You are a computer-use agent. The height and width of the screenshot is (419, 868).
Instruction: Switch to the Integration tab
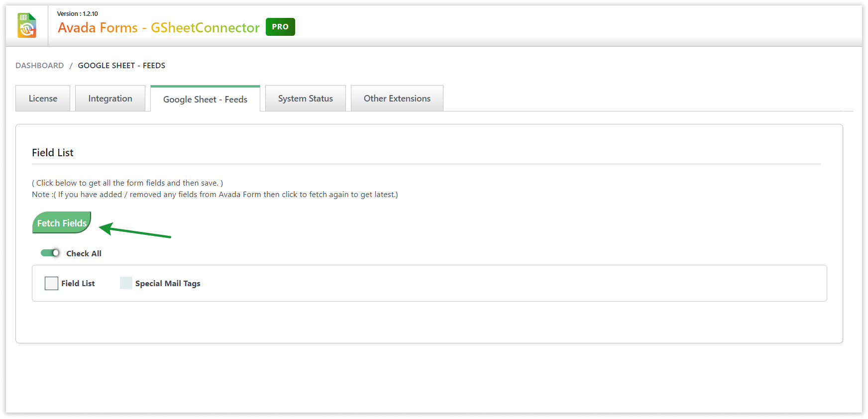pos(110,99)
